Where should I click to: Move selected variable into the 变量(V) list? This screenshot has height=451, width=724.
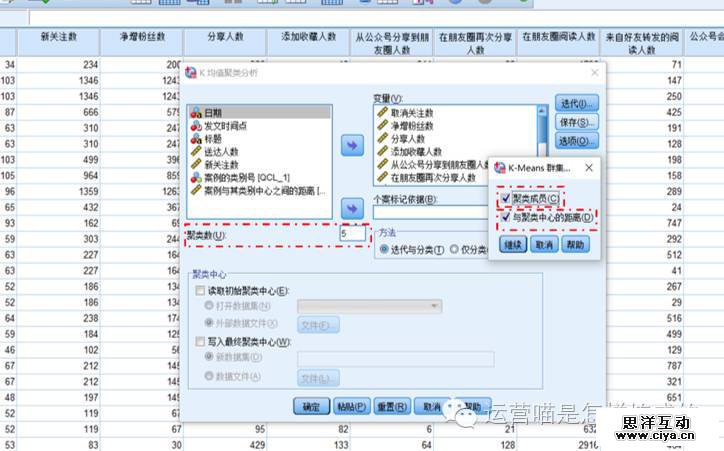click(x=352, y=145)
